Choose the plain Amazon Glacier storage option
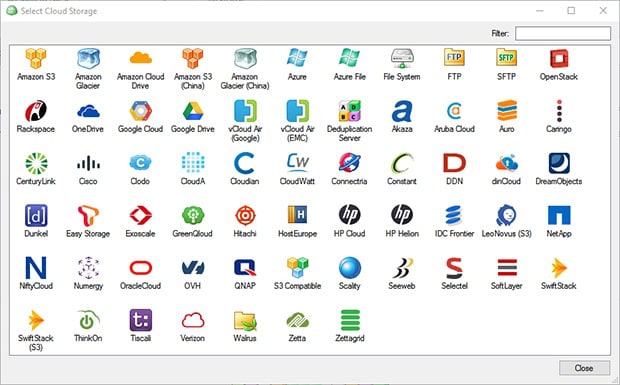 point(88,59)
